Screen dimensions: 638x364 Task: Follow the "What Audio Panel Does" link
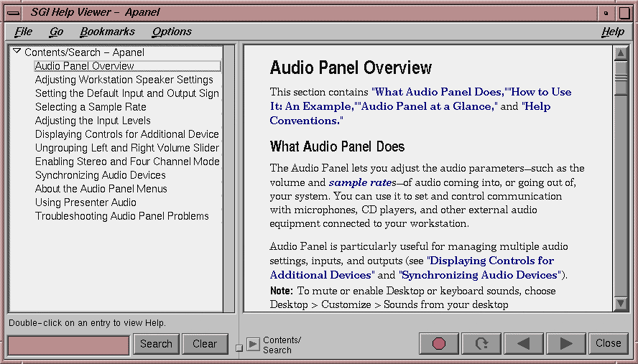point(438,92)
